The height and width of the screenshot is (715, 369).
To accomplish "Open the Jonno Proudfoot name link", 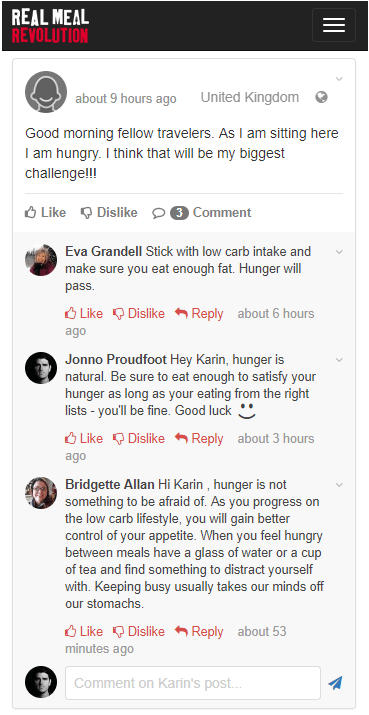I will [x=116, y=360].
